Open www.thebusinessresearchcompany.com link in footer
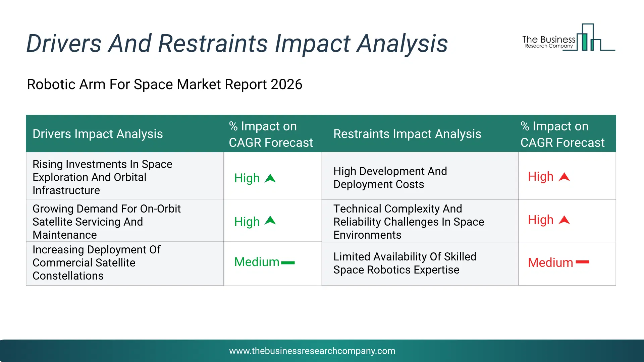This screenshot has height=362, width=644. 312,351
